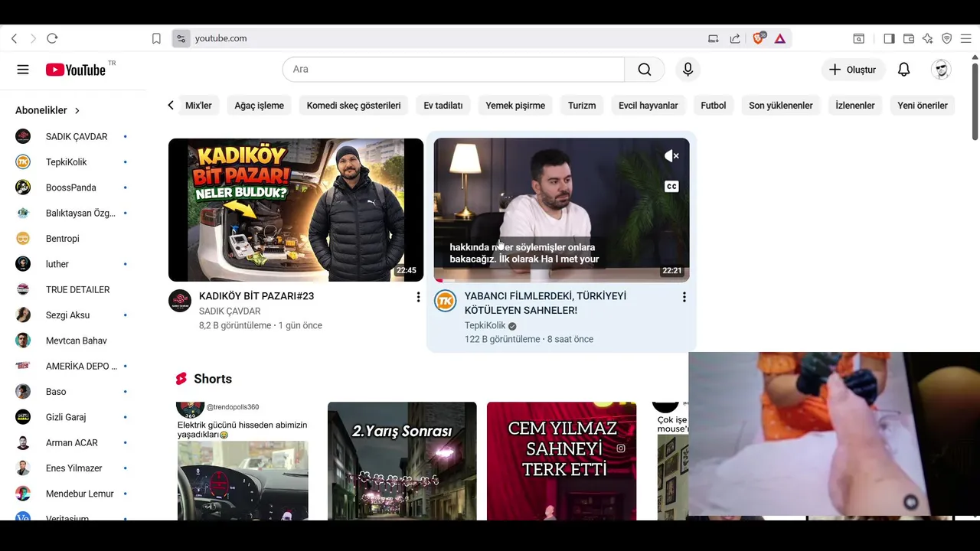
Task: Unmute the TepkiKolik video preview
Action: (x=671, y=156)
